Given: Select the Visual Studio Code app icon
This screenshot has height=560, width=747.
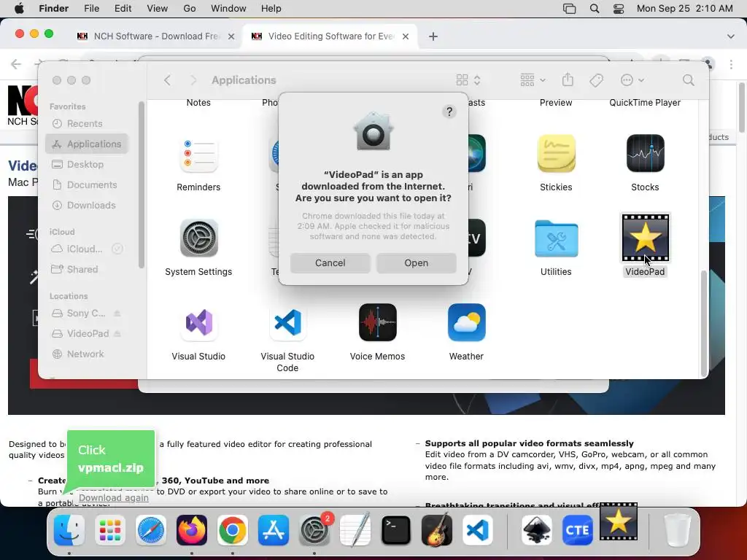Looking at the screenshot, I should click(x=287, y=322).
